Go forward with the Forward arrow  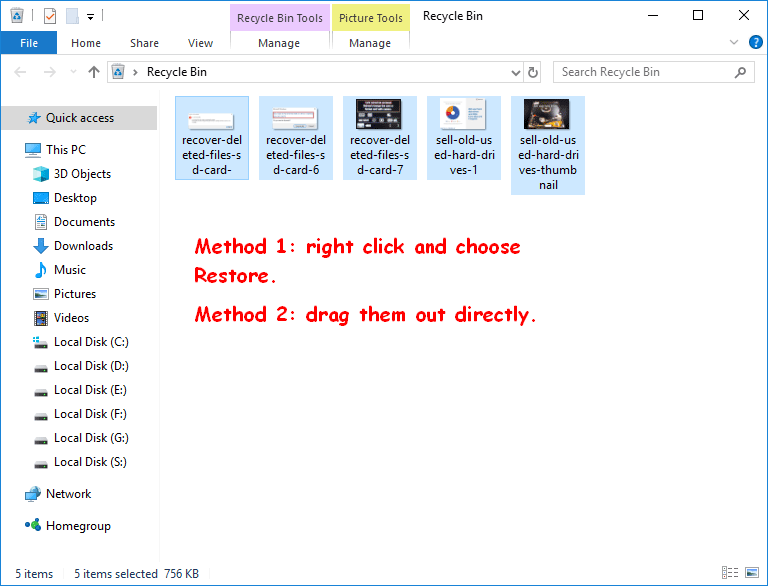point(49,73)
